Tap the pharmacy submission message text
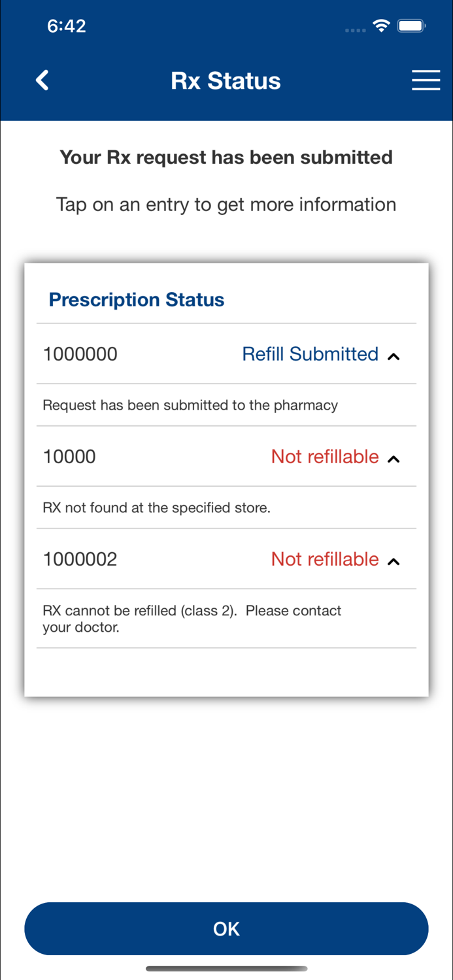The width and height of the screenshot is (453, 980). (190, 405)
